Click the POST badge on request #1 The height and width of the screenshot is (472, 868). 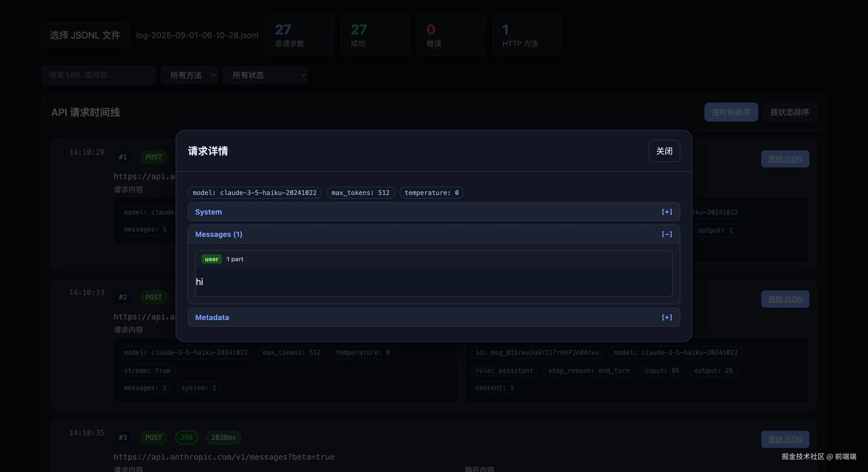click(154, 157)
